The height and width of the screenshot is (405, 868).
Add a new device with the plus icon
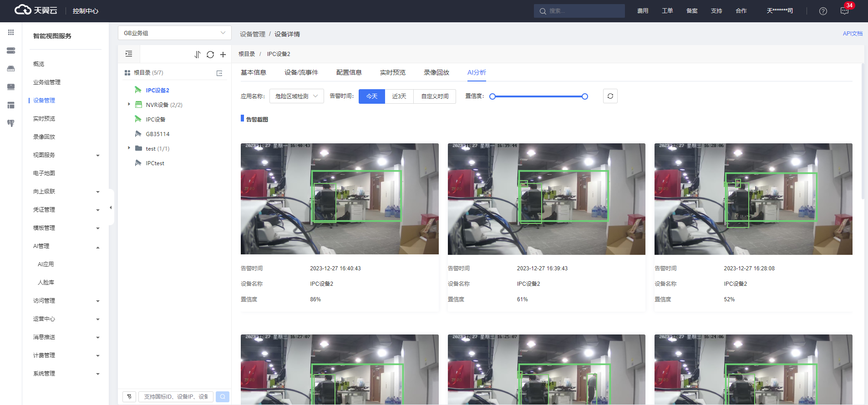point(223,55)
